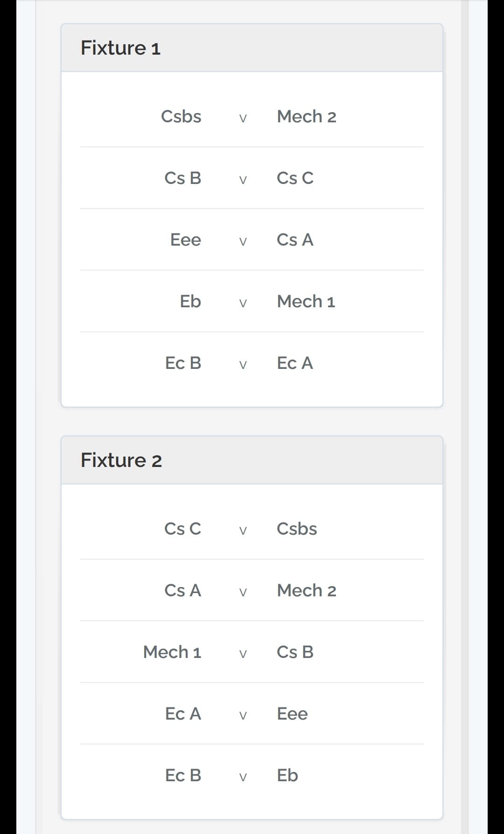Open Ec A in Fixture 1

pos(295,363)
